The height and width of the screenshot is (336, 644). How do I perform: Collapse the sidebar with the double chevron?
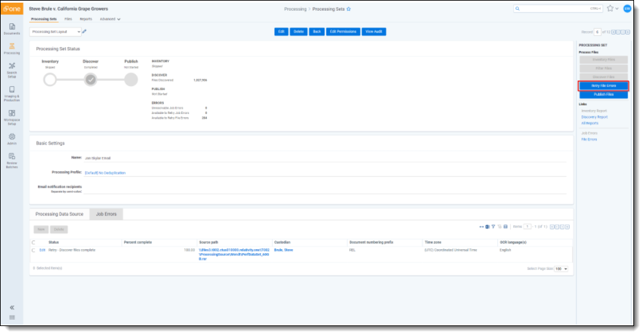pos(12,308)
